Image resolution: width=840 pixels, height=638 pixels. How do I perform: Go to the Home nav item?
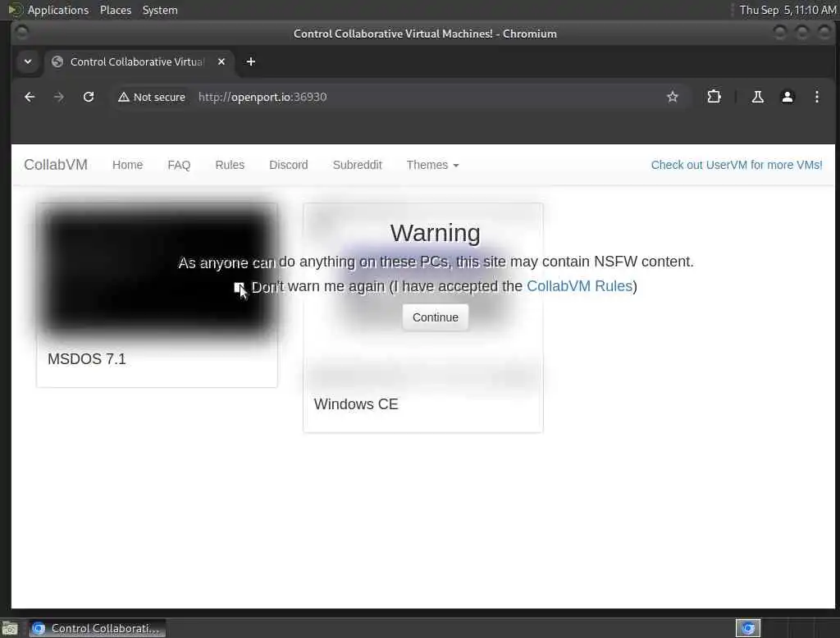tap(127, 165)
